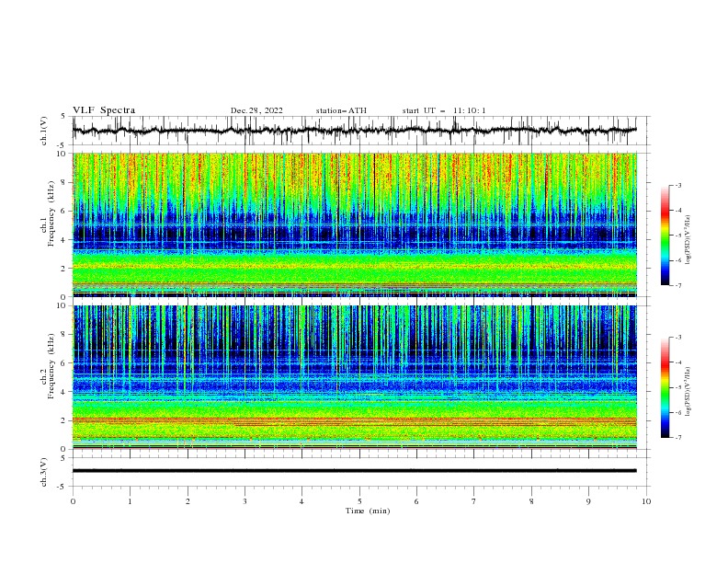Click the "7" tick on the time axis

coord(474,501)
